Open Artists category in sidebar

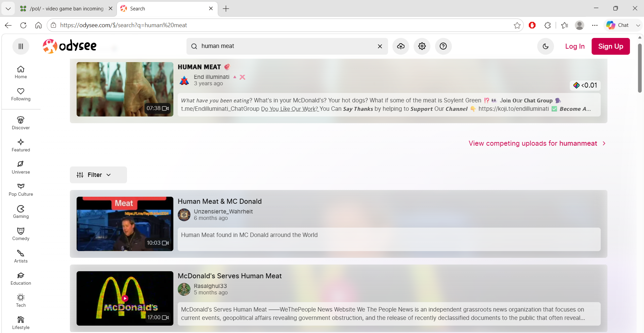(21, 256)
